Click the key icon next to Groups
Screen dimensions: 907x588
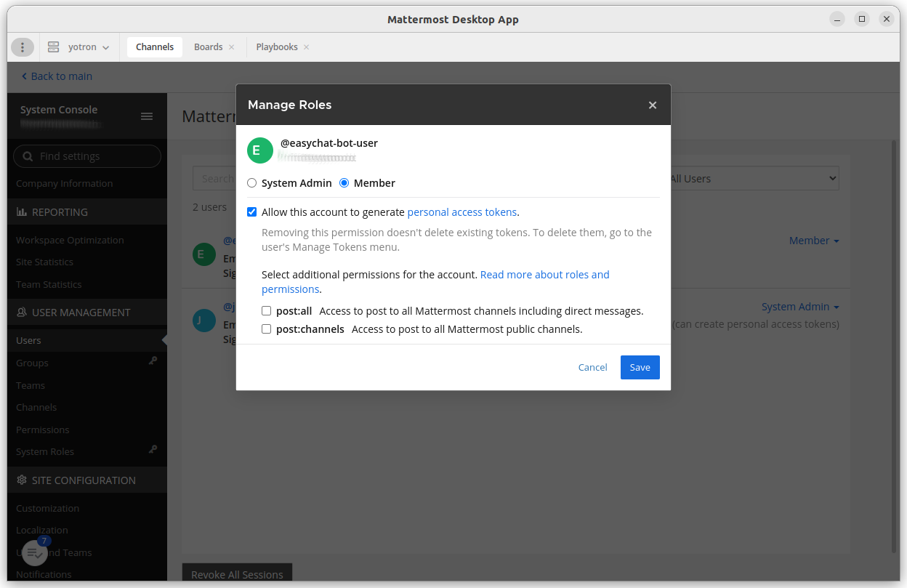(153, 361)
